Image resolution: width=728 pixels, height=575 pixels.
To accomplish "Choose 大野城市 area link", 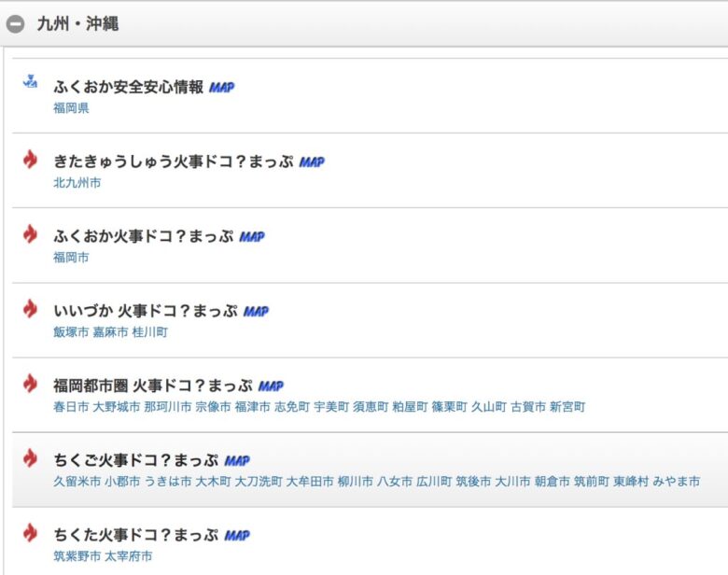I will coord(117,407).
